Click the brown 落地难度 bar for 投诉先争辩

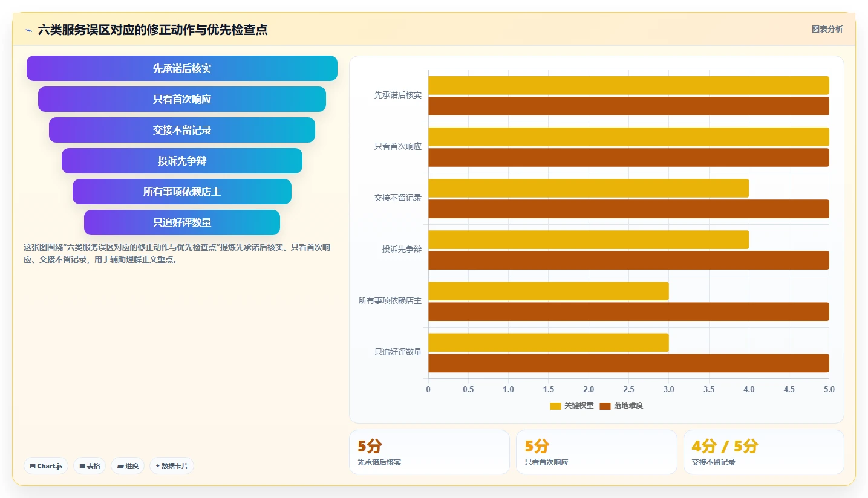(628, 260)
